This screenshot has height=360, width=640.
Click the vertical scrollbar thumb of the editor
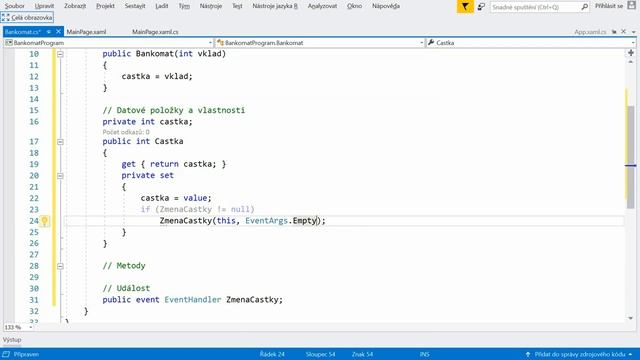coord(631,157)
